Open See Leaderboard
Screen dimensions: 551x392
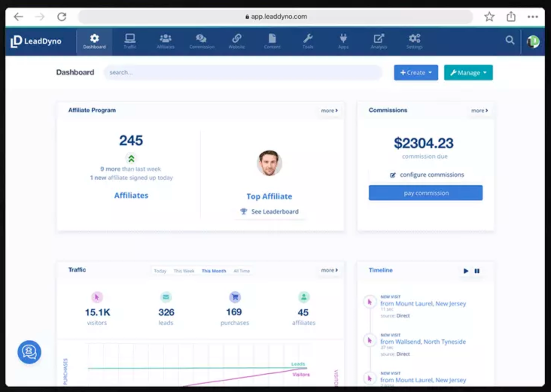[269, 211]
